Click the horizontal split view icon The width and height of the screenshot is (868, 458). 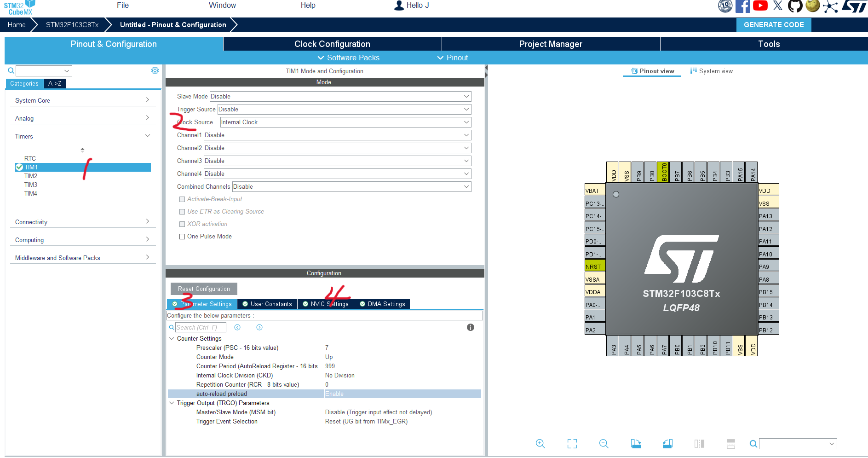[731, 444]
